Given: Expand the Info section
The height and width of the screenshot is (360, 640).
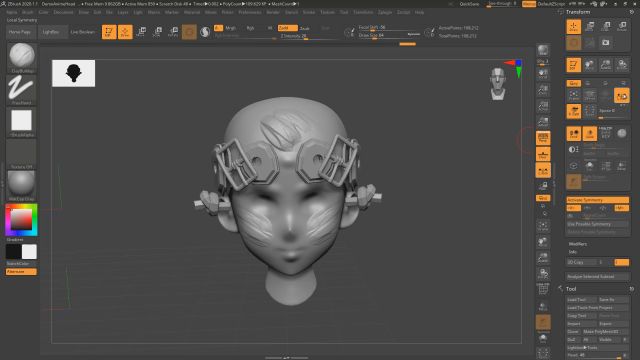Looking at the screenshot, I should [x=573, y=252].
